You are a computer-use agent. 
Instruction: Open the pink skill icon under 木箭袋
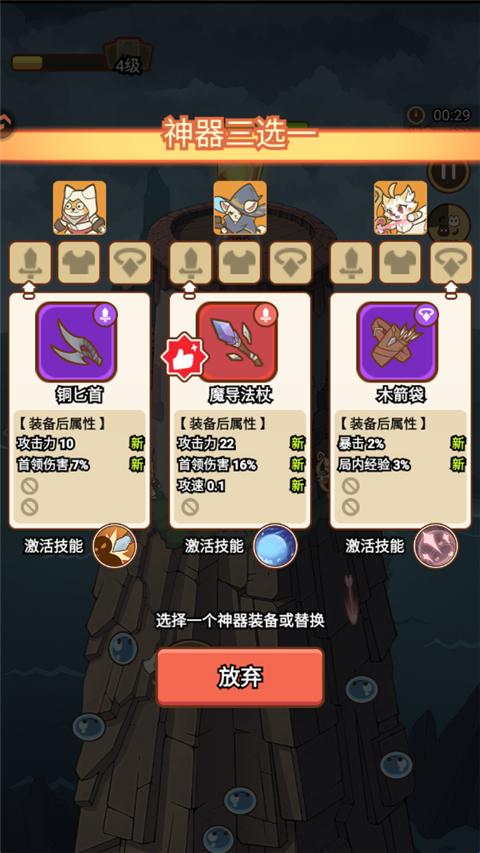point(436,546)
